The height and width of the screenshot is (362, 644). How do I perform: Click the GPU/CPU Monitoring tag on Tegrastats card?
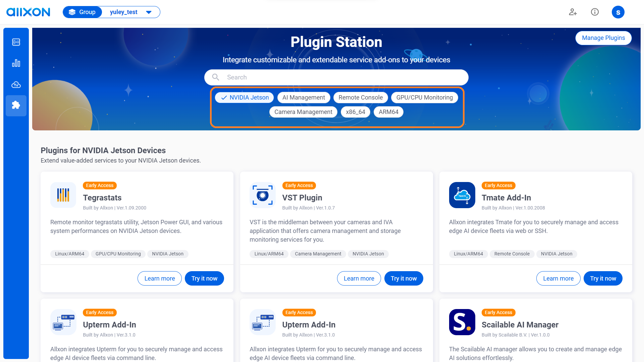coord(118,254)
